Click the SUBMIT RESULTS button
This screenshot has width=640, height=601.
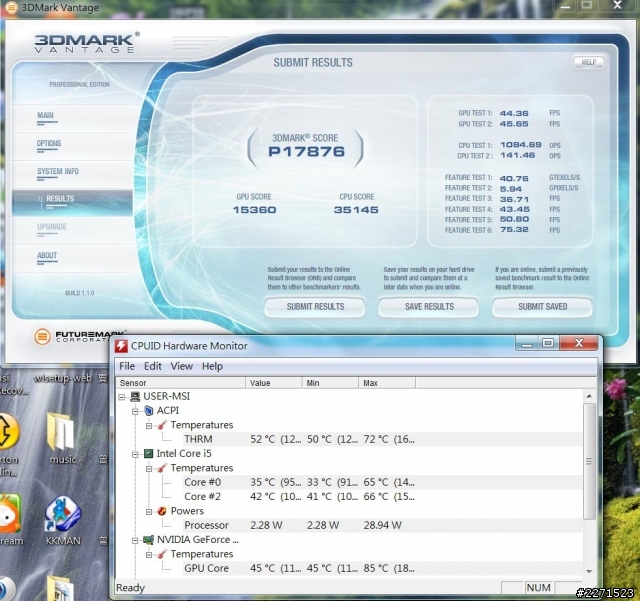315,307
